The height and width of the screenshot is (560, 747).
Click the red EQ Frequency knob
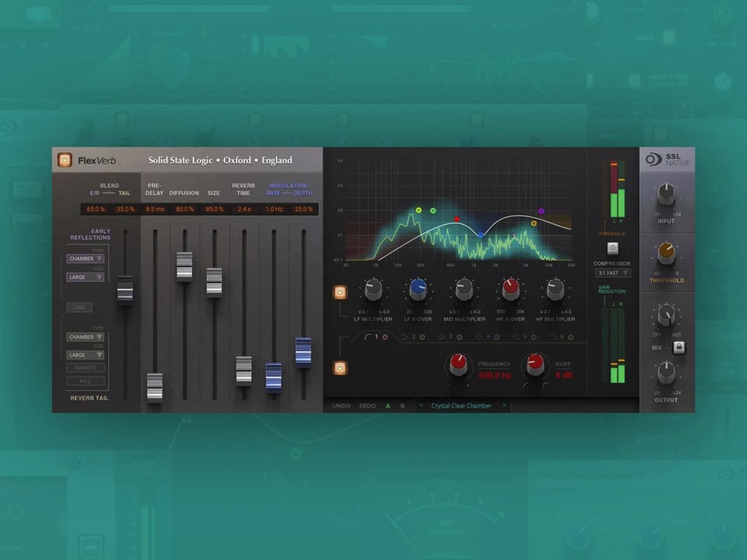[458, 366]
